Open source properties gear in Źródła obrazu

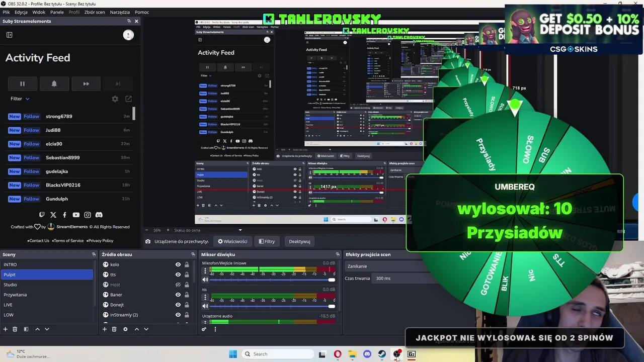[125, 329]
